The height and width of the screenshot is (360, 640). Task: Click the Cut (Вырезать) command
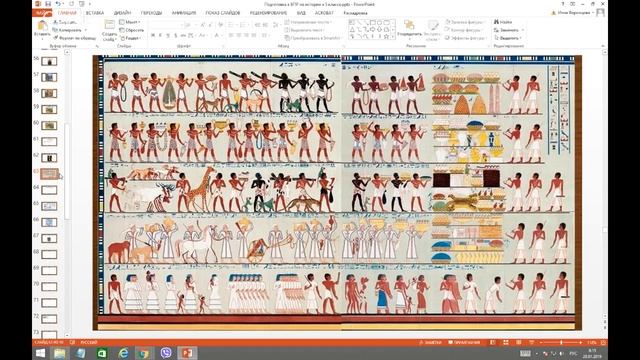click(64, 22)
